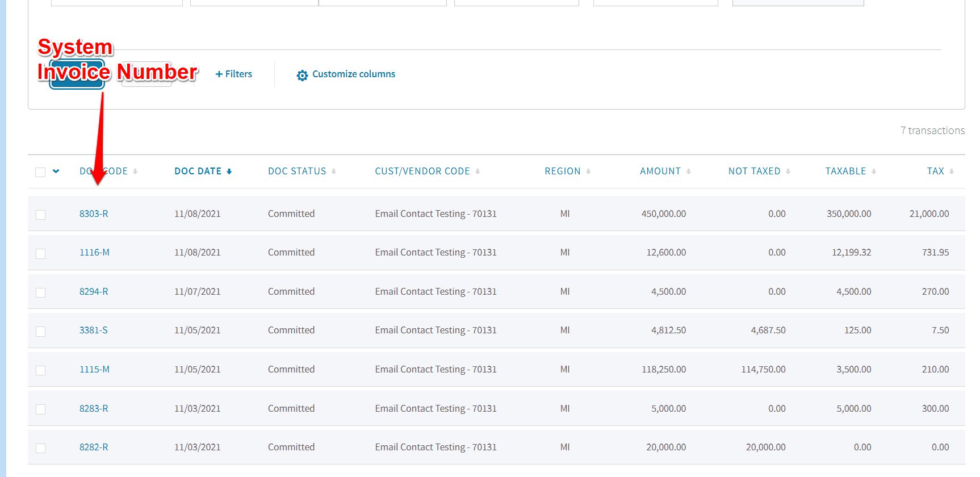The height and width of the screenshot is (477, 980).
Task: Click the sort arrow beside AMOUNT
Action: [x=688, y=171]
